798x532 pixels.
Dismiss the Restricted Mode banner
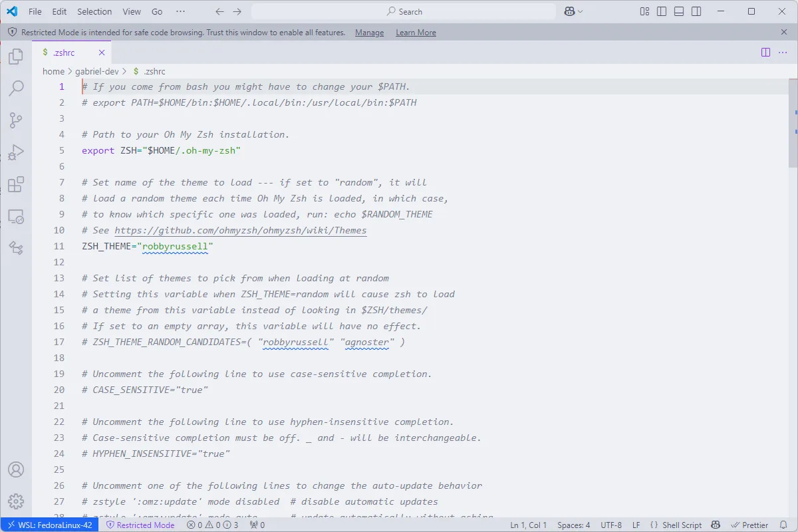pos(784,32)
